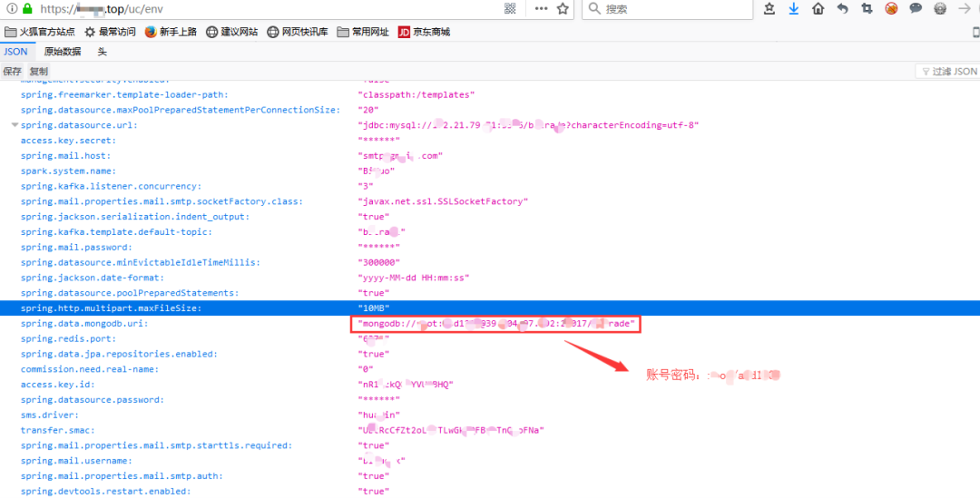The image size is (980, 498).
Task: Select the "yyyy-MM-dd HH:mm:ss" value
Action: point(414,278)
